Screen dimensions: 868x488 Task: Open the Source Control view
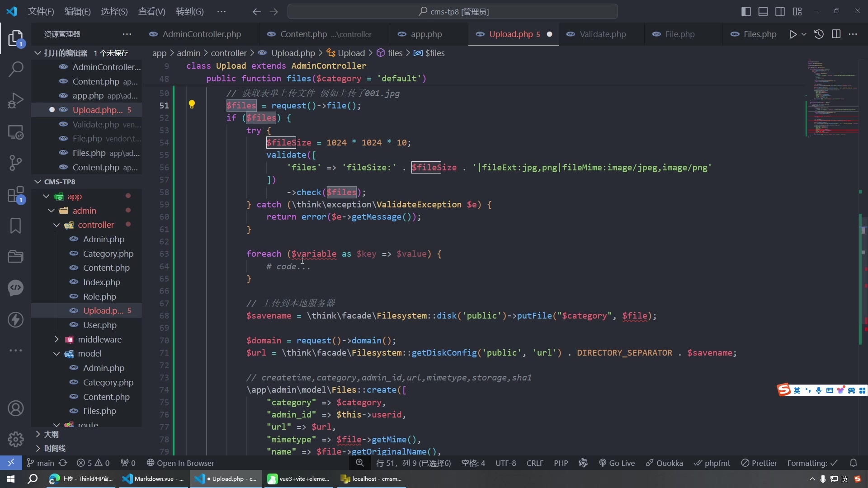(x=16, y=163)
